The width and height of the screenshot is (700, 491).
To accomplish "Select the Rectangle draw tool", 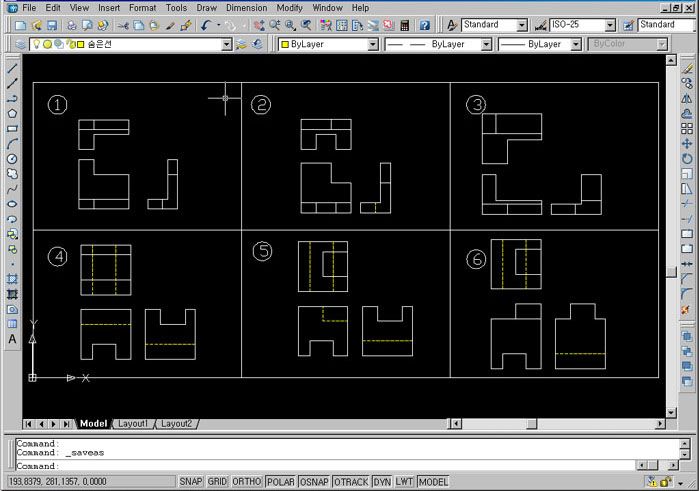I will pyautogui.click(x=12, y=129).
